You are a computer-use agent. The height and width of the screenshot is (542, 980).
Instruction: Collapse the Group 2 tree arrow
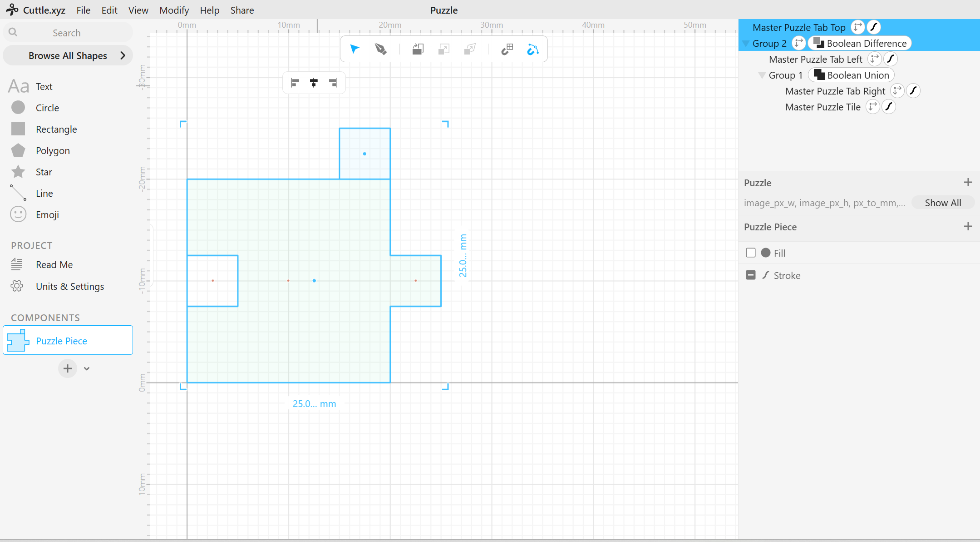pos(745,44)
